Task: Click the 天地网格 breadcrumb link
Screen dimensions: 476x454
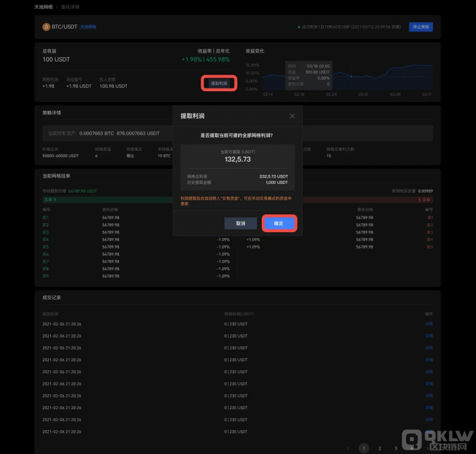Action: 44,7
